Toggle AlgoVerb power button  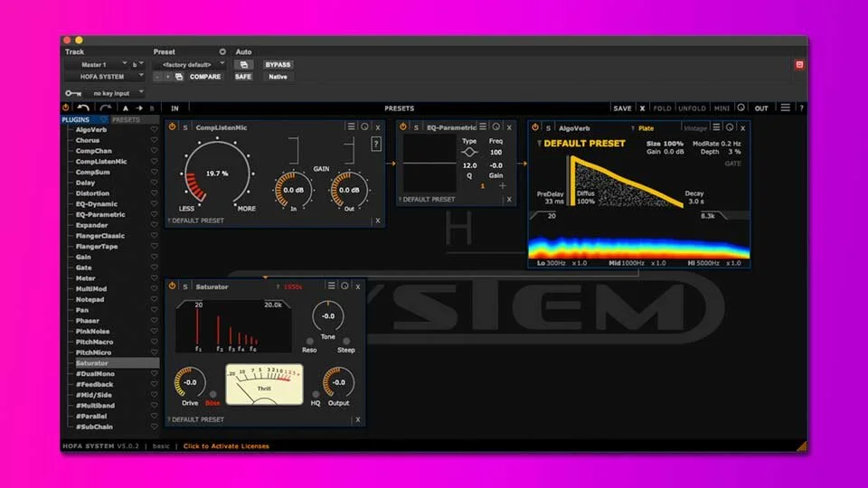[534, 127]
